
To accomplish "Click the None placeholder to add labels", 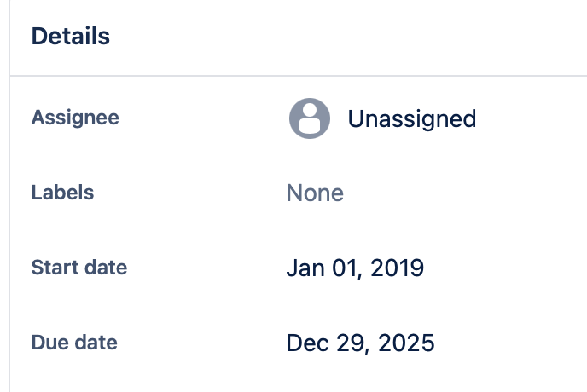I will click(315, 193).
